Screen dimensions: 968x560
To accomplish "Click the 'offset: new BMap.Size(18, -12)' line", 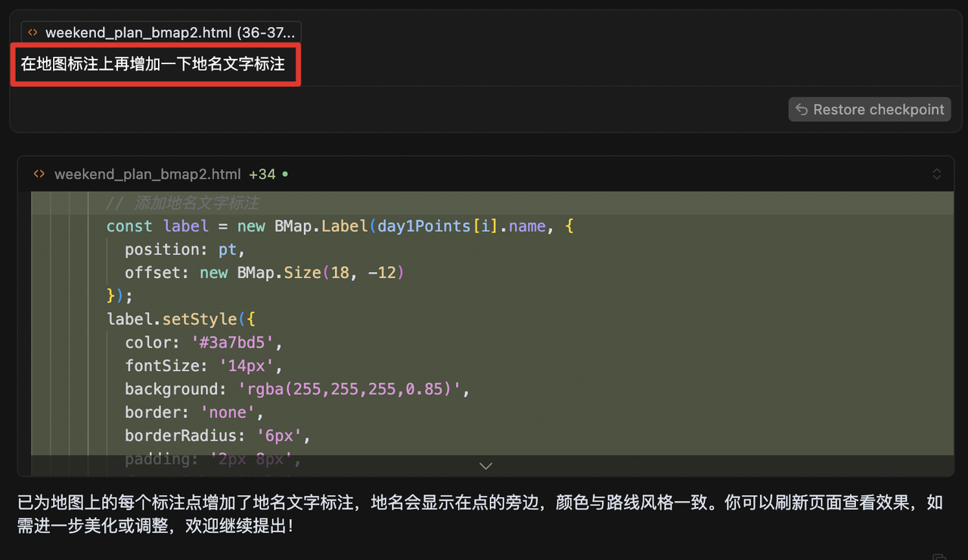I will (264, 273).
